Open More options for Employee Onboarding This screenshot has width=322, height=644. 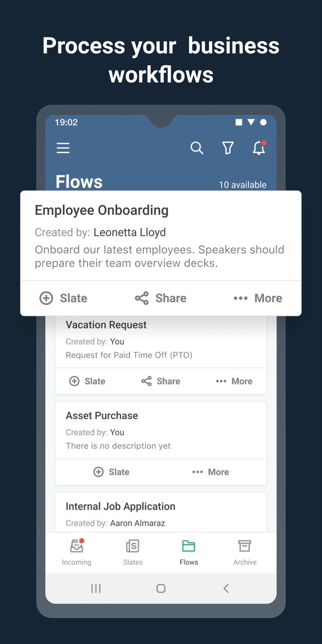click(257, 298)
